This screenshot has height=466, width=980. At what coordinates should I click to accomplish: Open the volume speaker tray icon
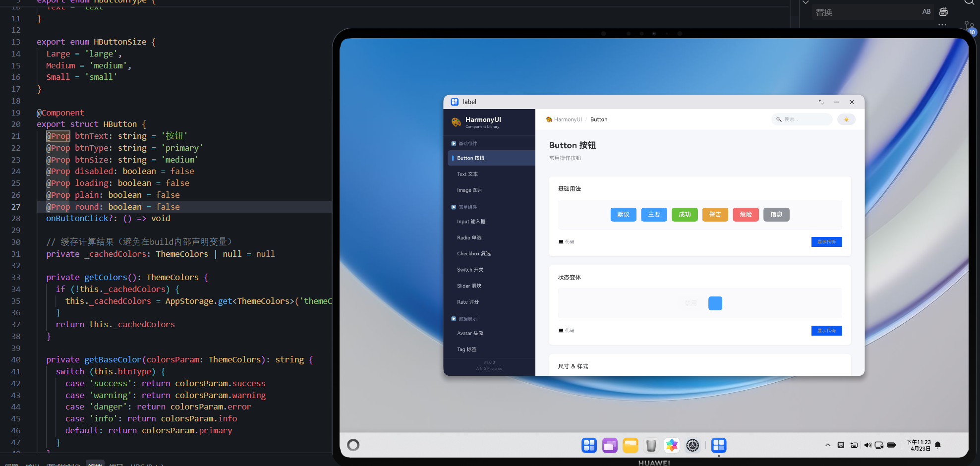point(867,445)
